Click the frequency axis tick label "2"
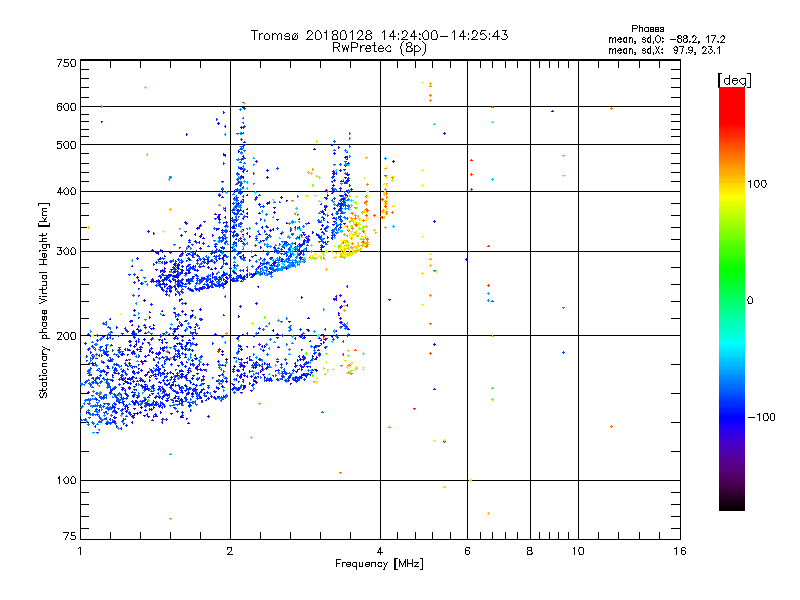 click(230, 551)
